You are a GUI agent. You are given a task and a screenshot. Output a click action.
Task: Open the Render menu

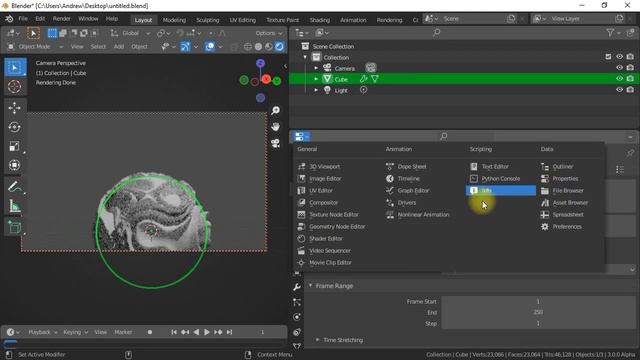point(62,19)
